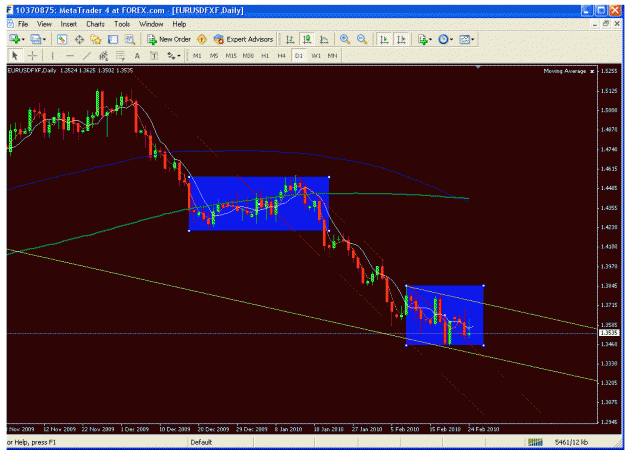Switch to the H4 timeframe
Screen dimensions: 625x450
pos(282,56)
